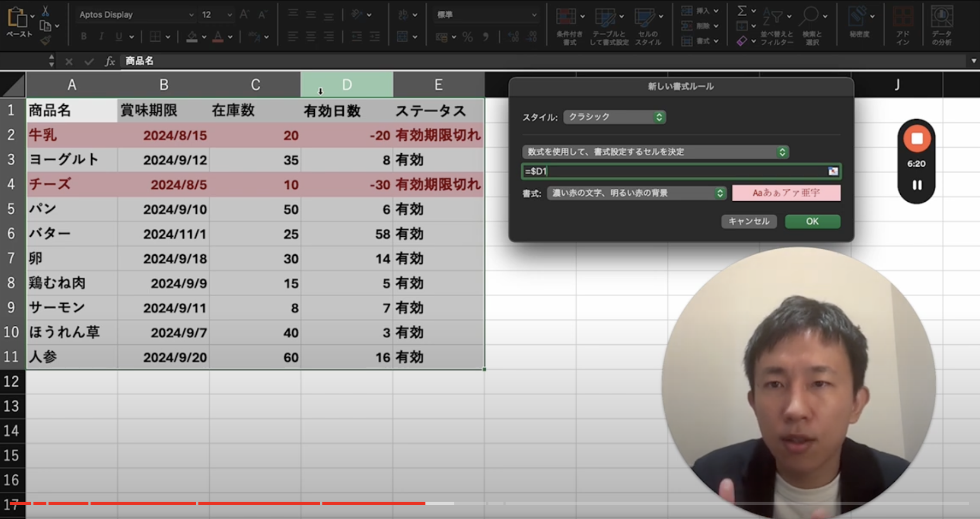Open the 書式 format preset dropdown
980x519 pixels.
tap(636, 193)
